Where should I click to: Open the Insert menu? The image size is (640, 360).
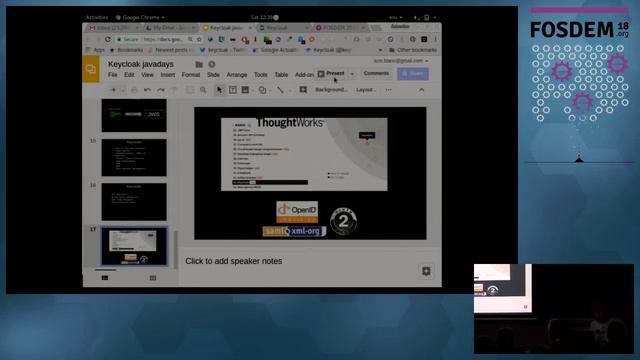168,75
